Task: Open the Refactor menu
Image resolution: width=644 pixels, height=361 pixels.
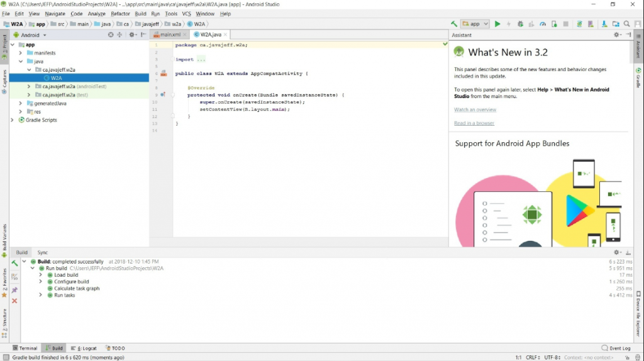Action: click(120, 14)
